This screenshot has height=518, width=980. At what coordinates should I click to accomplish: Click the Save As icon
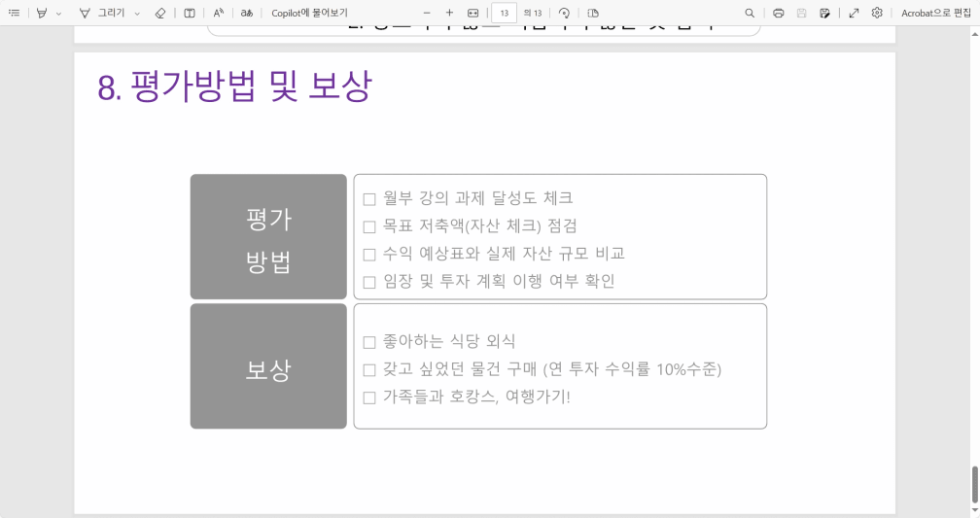[x=824, y=13]
